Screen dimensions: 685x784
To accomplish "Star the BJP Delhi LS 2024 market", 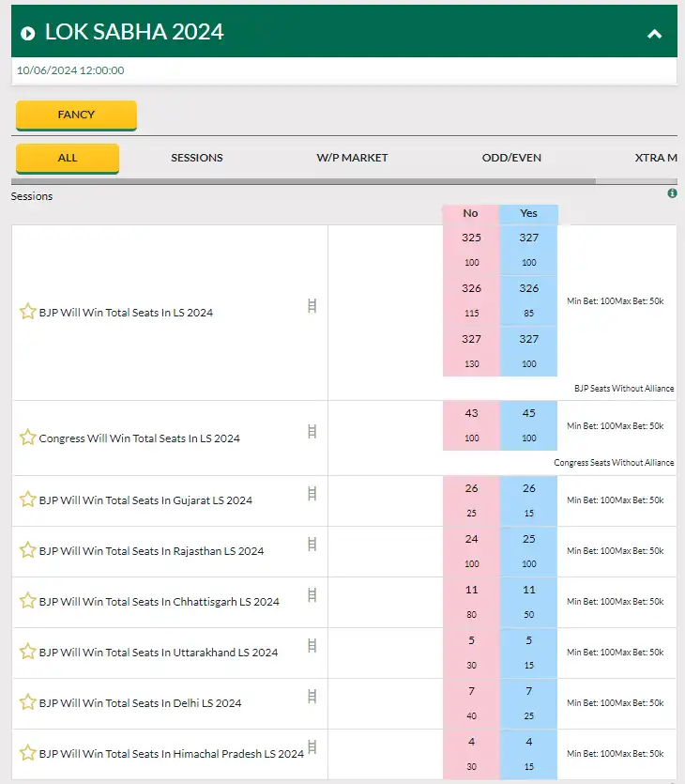I will pos(28,702).
